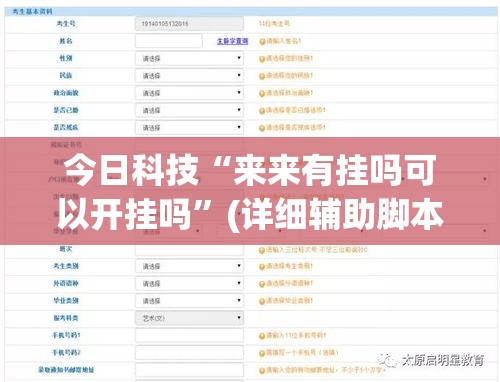Click the hint icon beside the 手机号码2 row
500x382 pixels.
tap(262, 353)
